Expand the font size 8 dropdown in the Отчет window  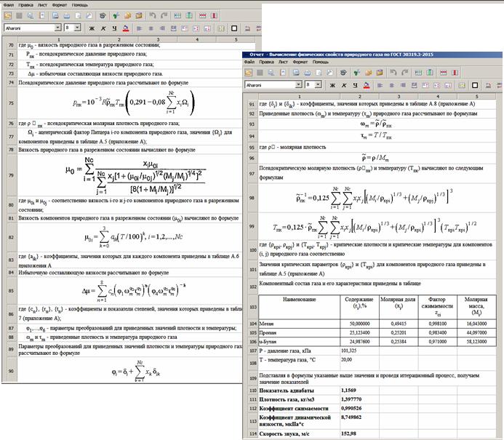[316, 85]
